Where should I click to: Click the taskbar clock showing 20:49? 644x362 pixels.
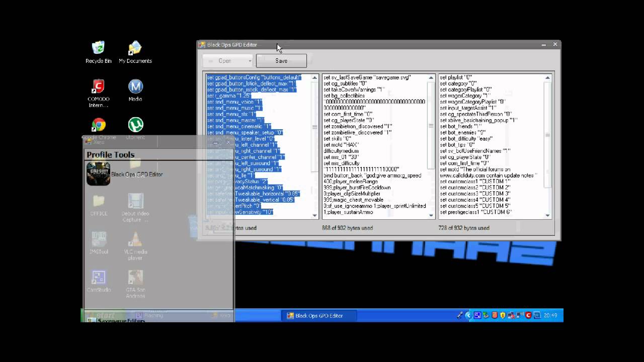click(550, 315)
